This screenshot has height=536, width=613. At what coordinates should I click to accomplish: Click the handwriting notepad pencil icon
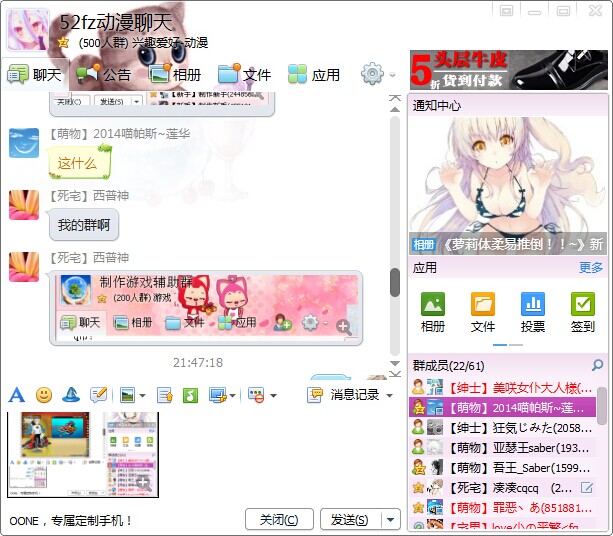98,395
